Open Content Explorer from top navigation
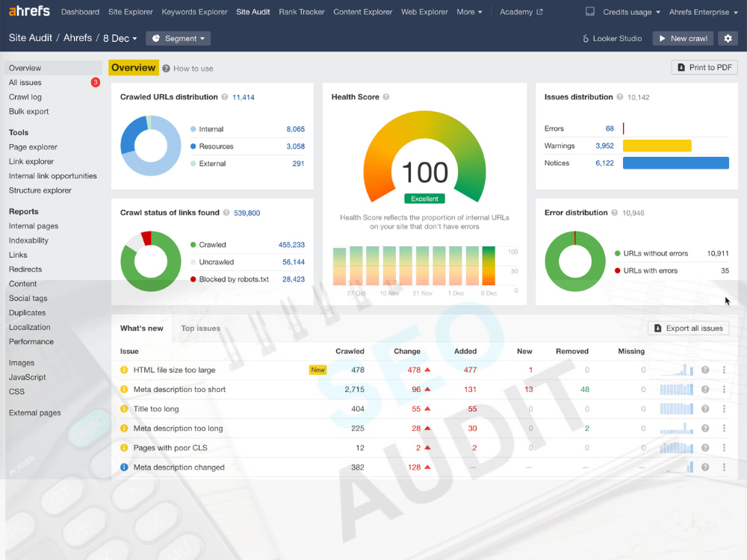 (362, 12)
